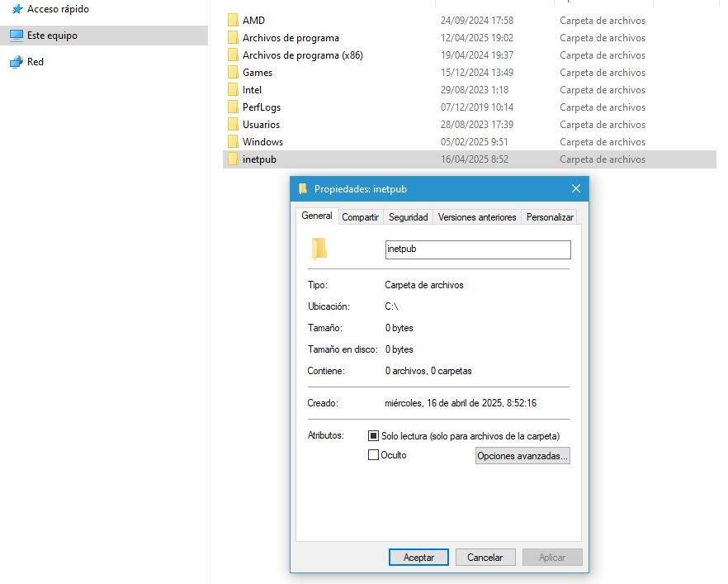Viewport: 728px width, 584px height.
Task: Select the Games folder icon
Action: pos(233,72)
